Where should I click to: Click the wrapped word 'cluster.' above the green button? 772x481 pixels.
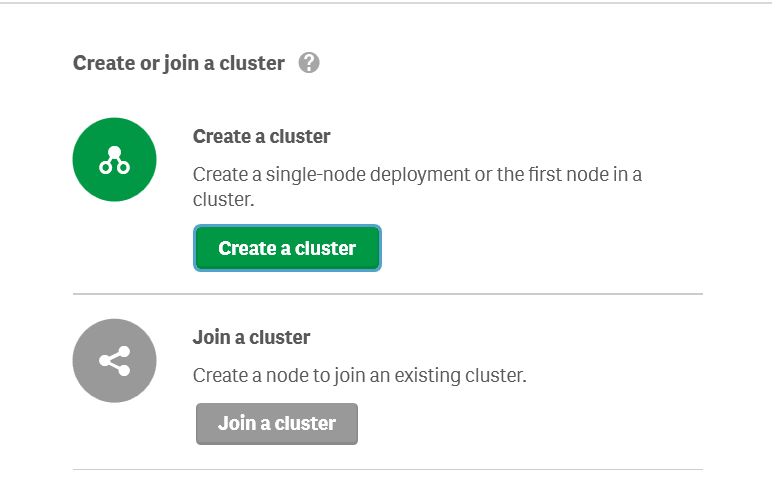coord(224,200)
